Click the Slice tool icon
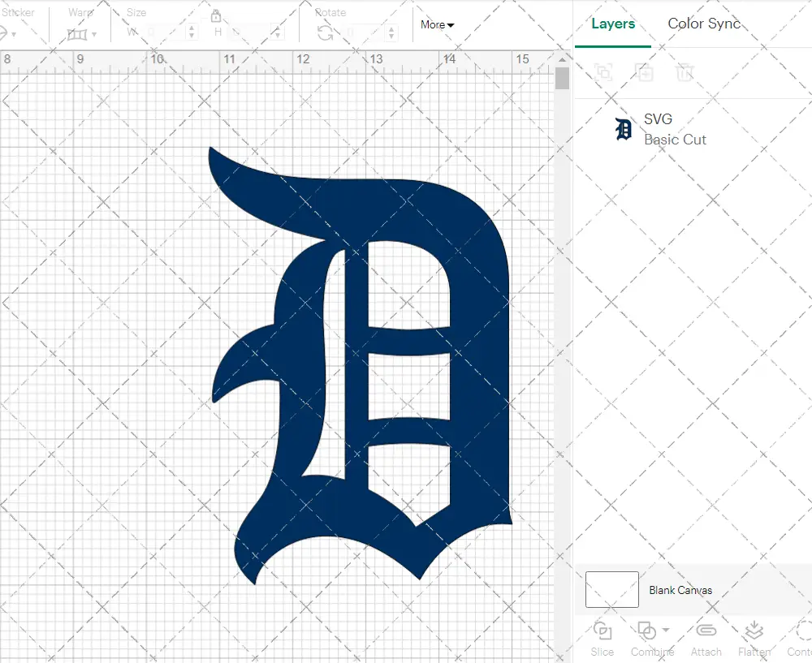The height and width of the screenshot is (663, 812). point(603,631)
